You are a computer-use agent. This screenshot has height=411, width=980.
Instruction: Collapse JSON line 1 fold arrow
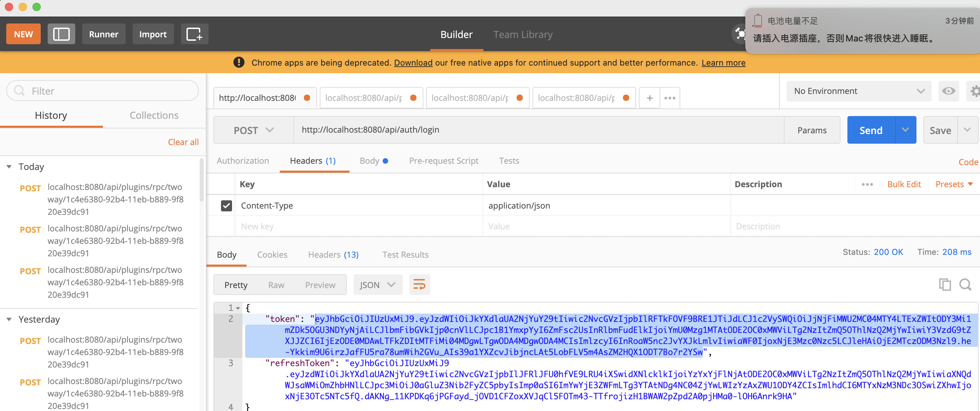[238, 308]
